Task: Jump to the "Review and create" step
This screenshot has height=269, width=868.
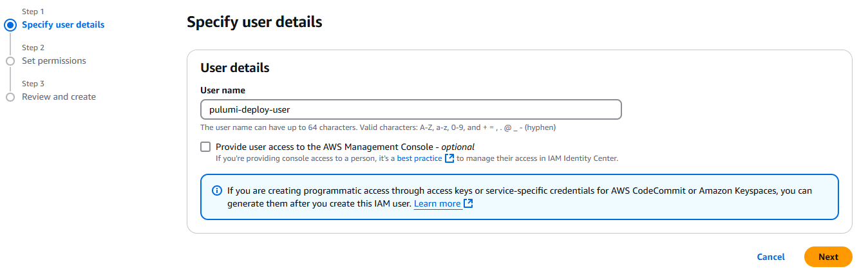Action: [x=59, y=97]
